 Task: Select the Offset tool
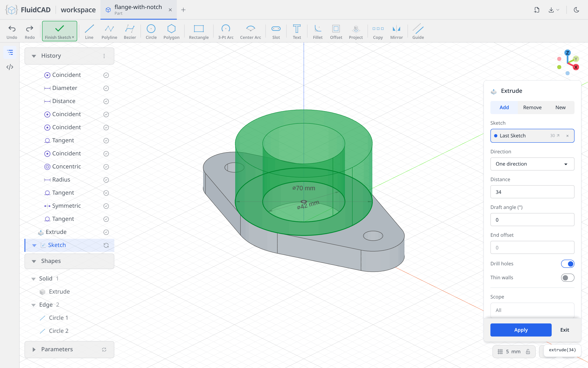pos(336,32)
